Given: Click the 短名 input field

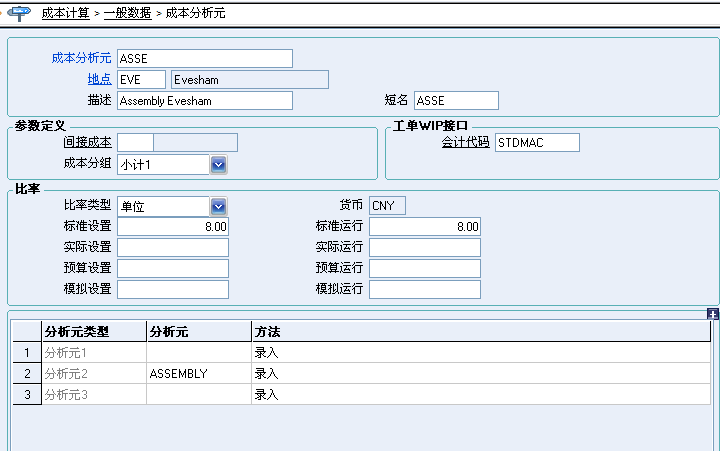Looking at the screenshot, I should 455,100.
